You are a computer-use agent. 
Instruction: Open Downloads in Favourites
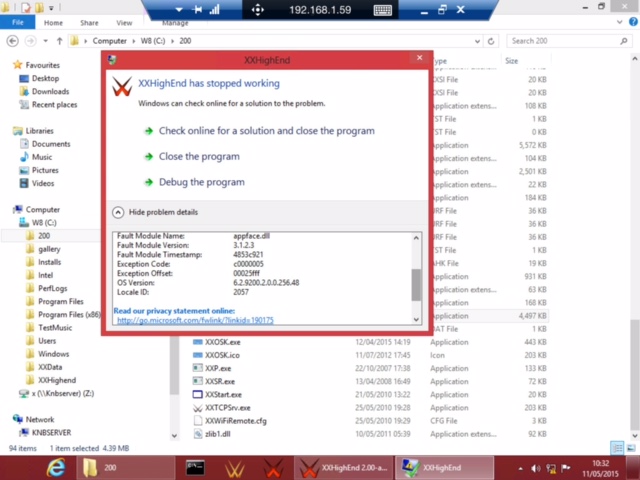[x=50, y=91]
